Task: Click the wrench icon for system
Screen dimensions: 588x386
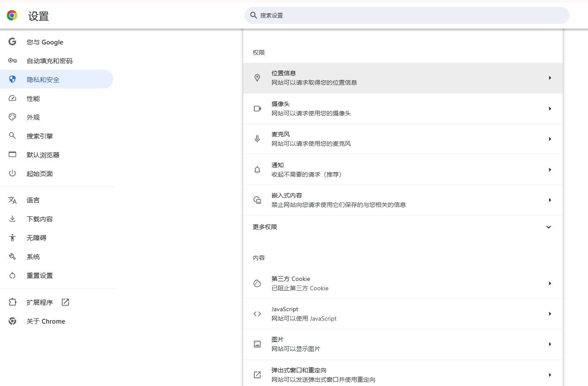Action: point(12,256)
